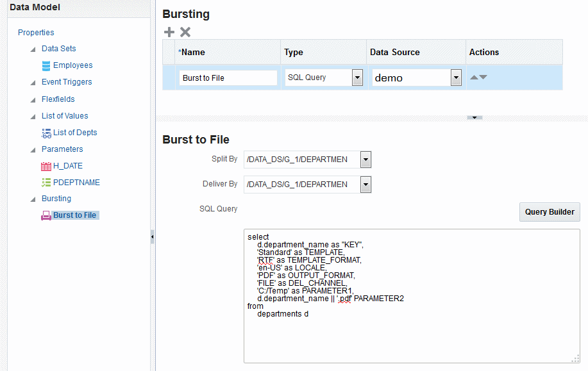Collapse the Bursting tree node
Screen dimensions: 588x371
pos(33,199)
